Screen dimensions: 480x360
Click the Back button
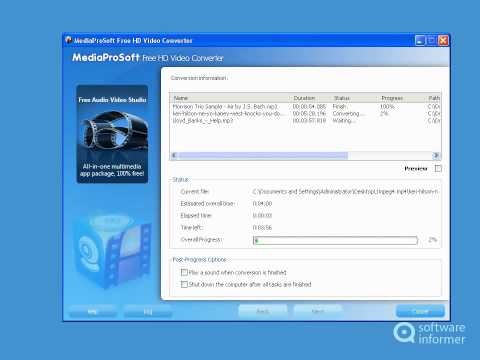(x=263, y=311)
